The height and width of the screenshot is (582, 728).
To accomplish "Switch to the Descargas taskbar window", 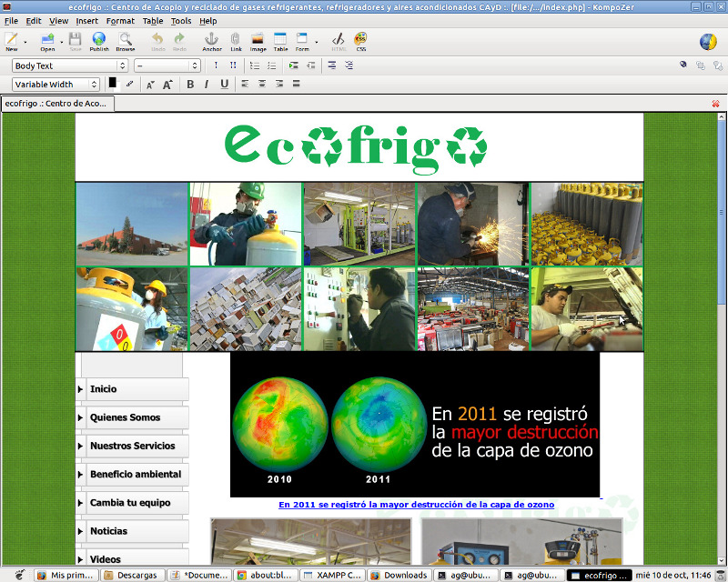I will click(133, 575).
